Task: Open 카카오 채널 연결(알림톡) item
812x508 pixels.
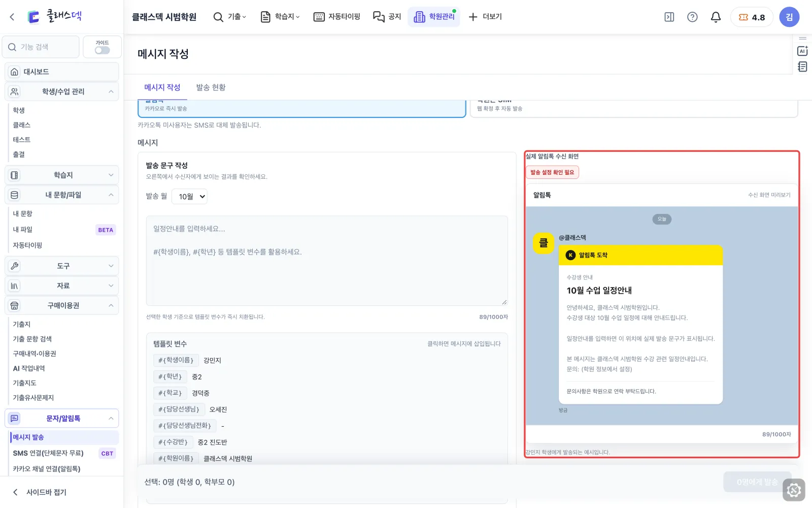Action: 47,469
